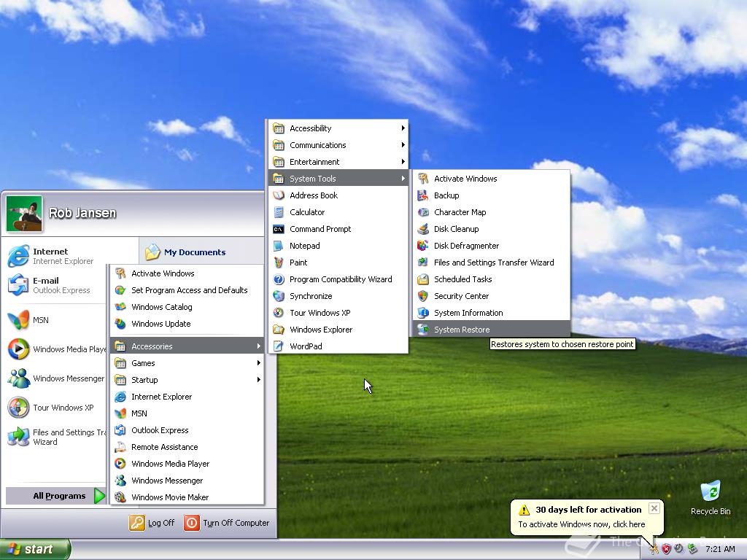The height and width of the screenshot is (560, 747).
Task: Expand the Startup submenu
Action: point(187,380)
